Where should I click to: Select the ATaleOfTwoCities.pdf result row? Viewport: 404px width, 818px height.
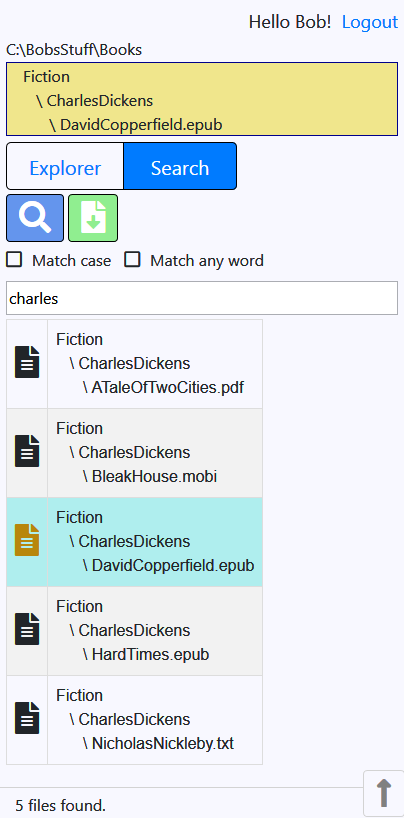click(135, 364)
